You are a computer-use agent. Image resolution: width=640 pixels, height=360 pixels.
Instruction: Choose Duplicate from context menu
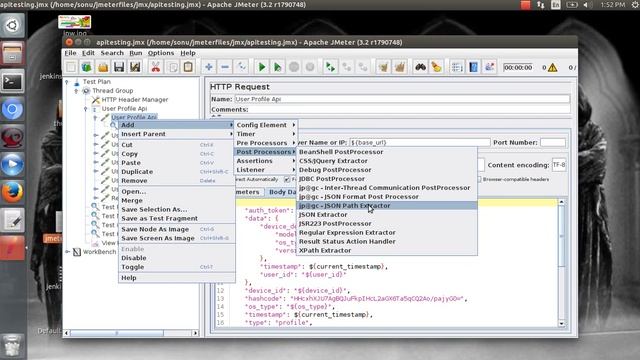click(177, 172)
